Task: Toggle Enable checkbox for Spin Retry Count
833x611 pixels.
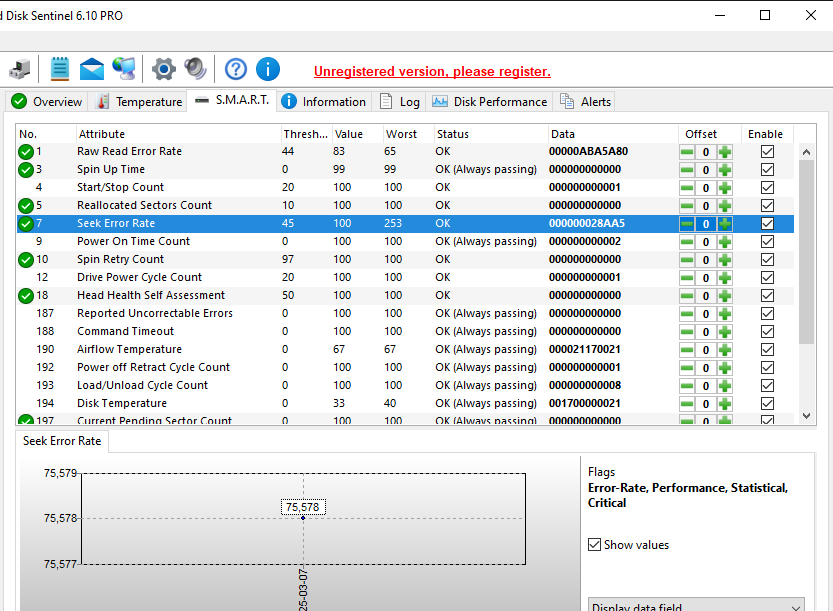Action: [x=767, y=260]
